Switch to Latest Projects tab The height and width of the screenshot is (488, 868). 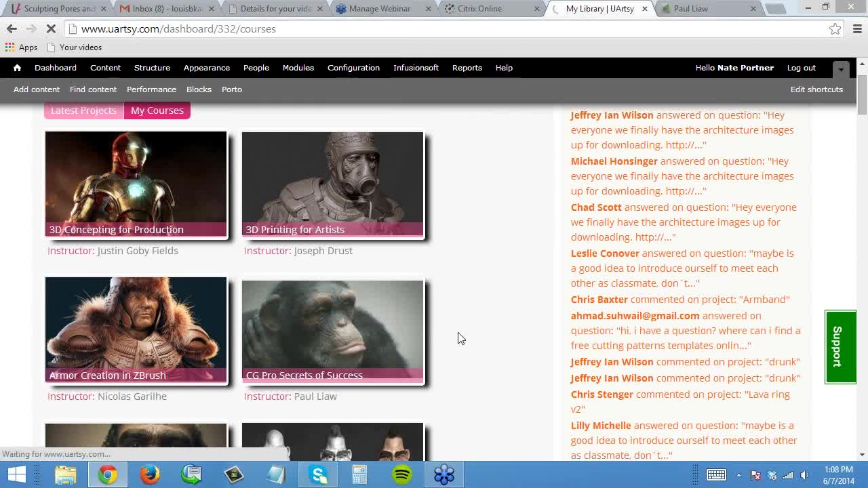pyautogui.click(x=83, y=110)
